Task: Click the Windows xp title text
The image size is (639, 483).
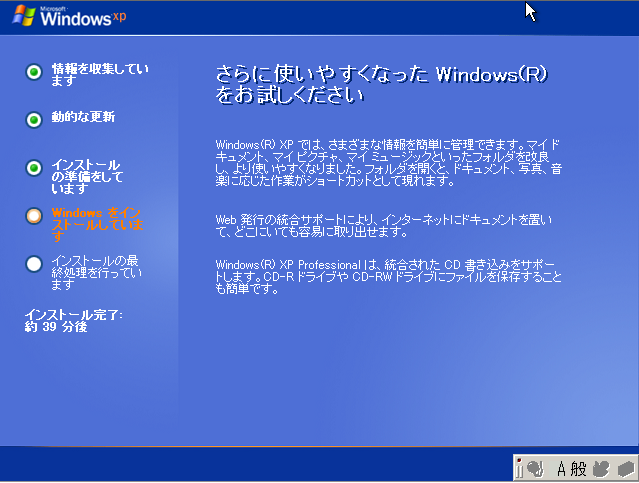Action: [x=83, y=17]
